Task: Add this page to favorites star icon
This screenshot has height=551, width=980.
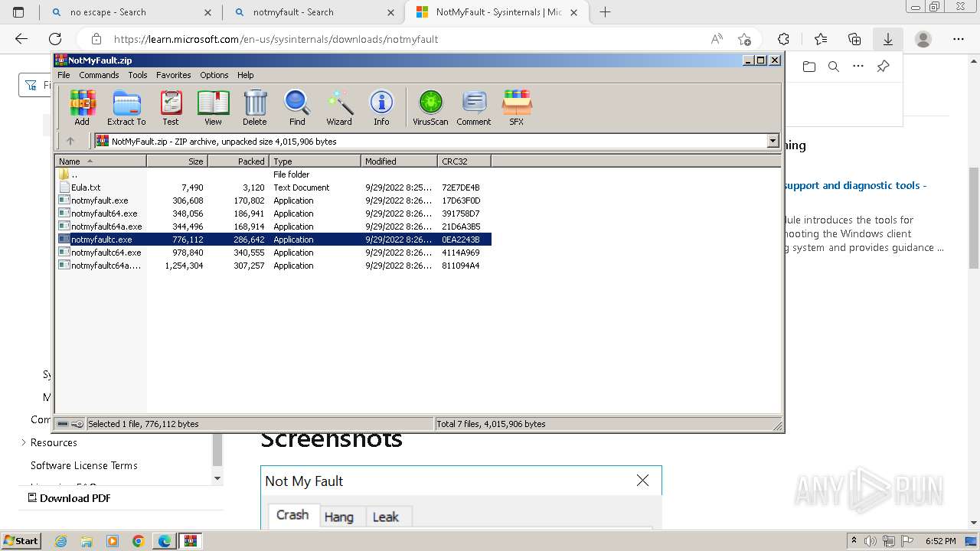Action: click(744, 39)
